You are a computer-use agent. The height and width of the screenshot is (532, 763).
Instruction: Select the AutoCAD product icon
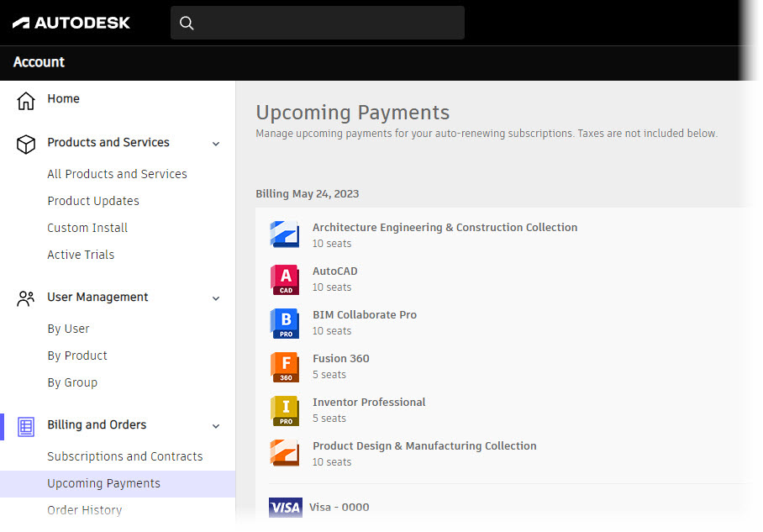(x=284, y=278)
